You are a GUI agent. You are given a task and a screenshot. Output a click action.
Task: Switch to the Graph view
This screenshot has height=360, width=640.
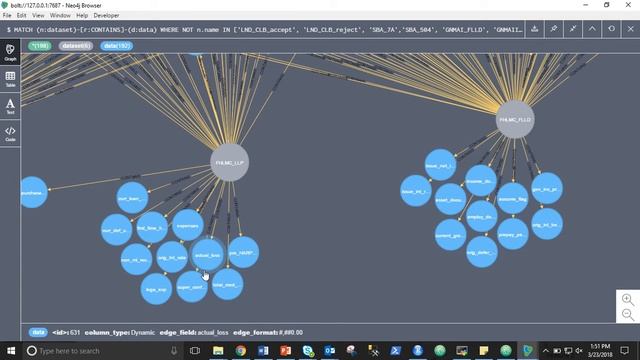click(10, 52)
